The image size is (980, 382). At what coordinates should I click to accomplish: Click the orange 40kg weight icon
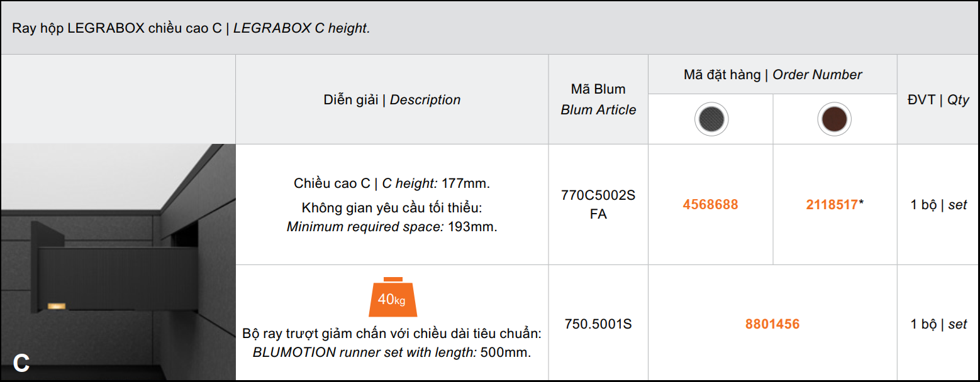click(x=392, y=297)
